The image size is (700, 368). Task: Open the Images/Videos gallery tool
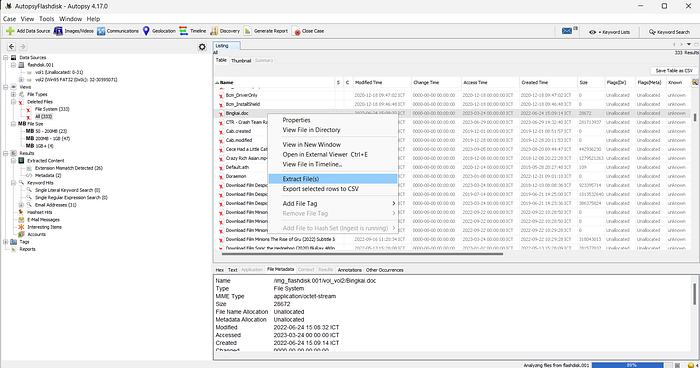74,31
